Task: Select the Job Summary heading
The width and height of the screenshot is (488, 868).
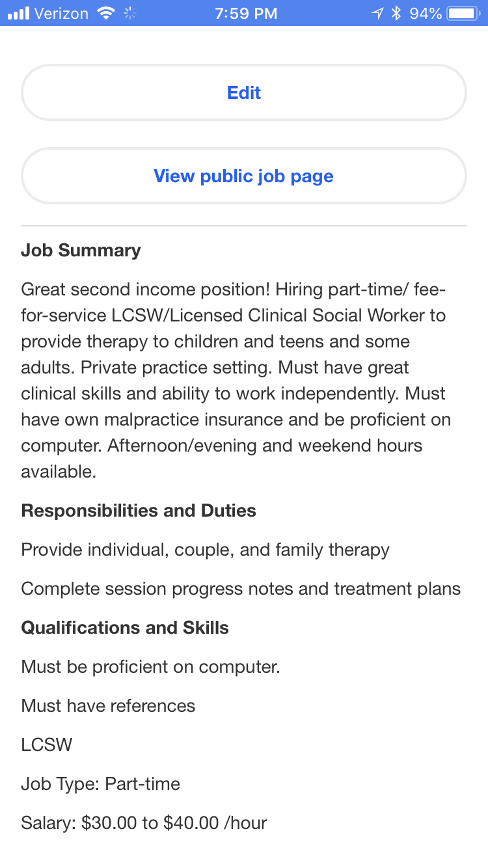Action: coord(81,251)
